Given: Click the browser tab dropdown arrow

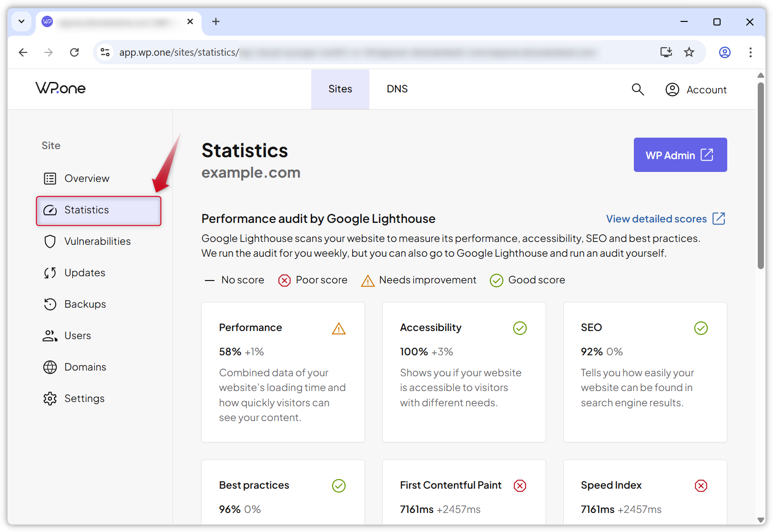Looking at the screenshot, I should pyautogui.click(x=21, y=21).
